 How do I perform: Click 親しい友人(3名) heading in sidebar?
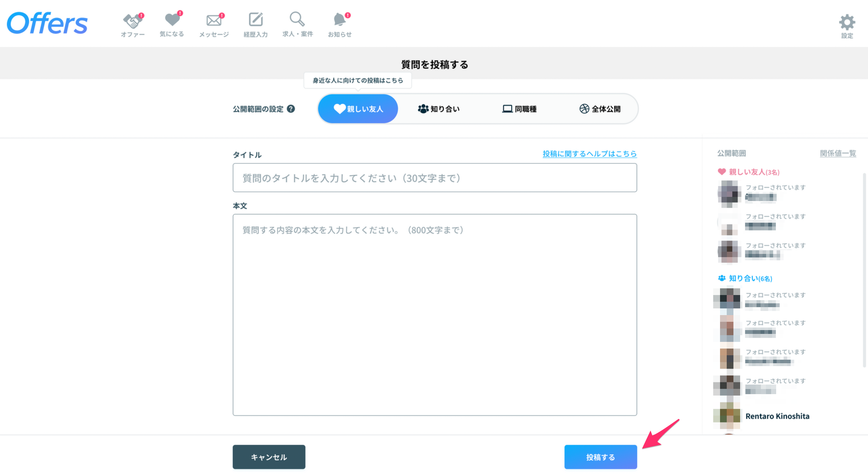[x=748, y=172]
